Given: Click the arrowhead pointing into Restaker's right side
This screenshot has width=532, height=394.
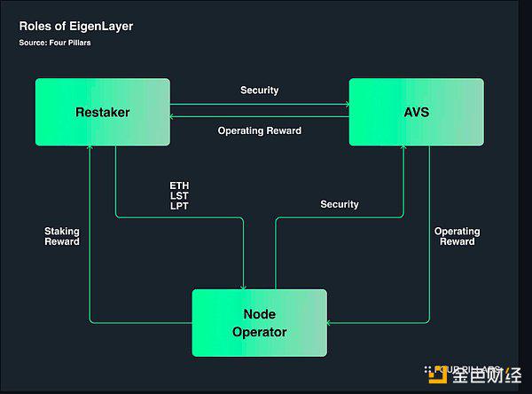Looking at the screenshot, I should pyautogui.click(x=172, y=116).
